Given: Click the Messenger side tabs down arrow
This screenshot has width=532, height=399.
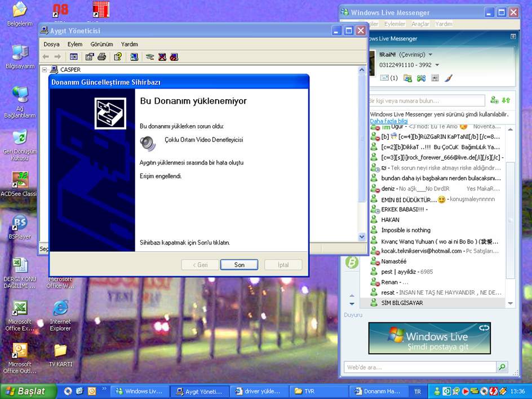Looking at the screenshot, I should (352, 304).
